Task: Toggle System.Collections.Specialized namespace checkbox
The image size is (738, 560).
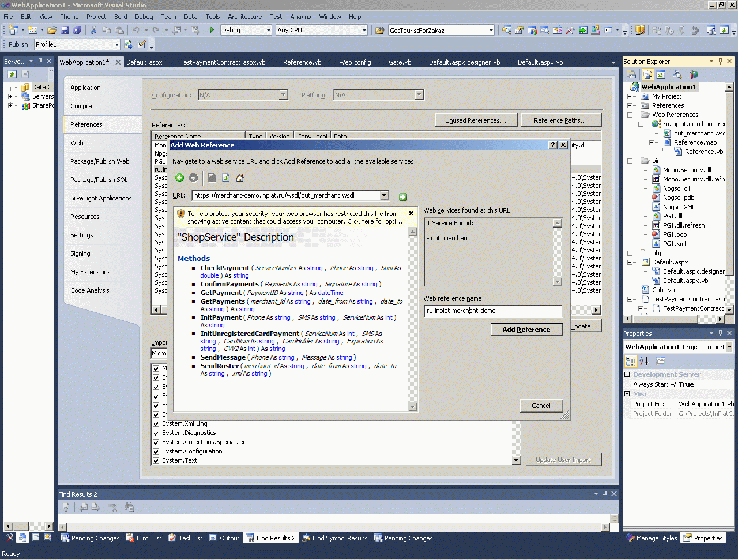Action: click(x=156, y=442)
